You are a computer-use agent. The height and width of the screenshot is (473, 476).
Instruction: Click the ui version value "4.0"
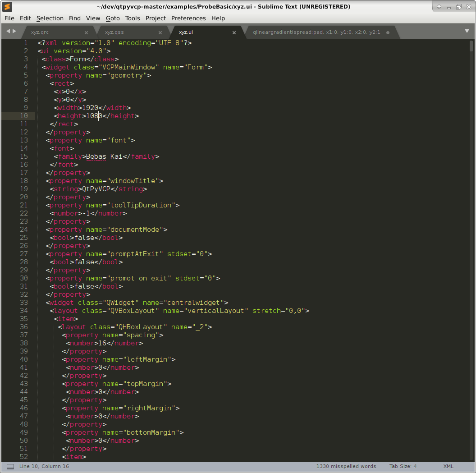point(96,51)
